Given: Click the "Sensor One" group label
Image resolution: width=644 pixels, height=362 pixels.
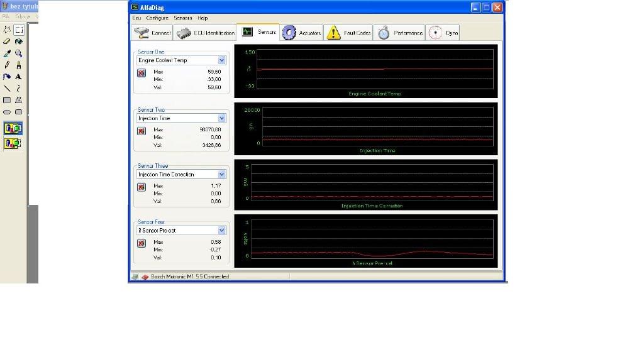Looking at the screenshot, I should coord(151,52).
